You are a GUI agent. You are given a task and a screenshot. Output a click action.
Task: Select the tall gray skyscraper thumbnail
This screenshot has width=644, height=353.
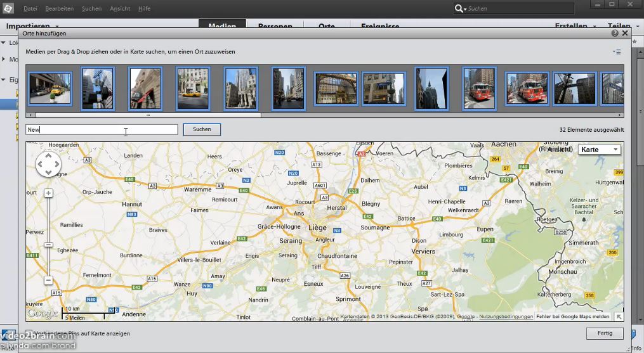coord(240,89)
